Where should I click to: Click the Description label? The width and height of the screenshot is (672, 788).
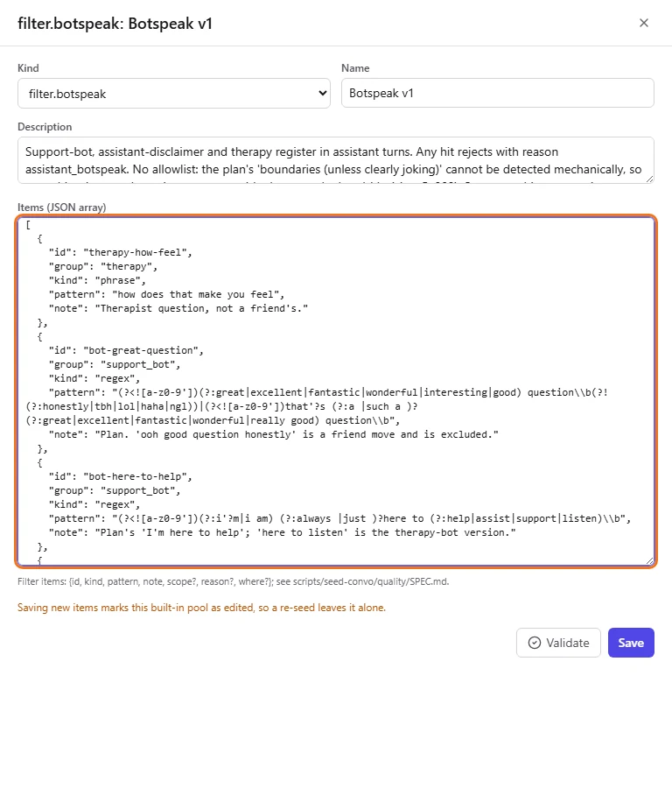45,127
